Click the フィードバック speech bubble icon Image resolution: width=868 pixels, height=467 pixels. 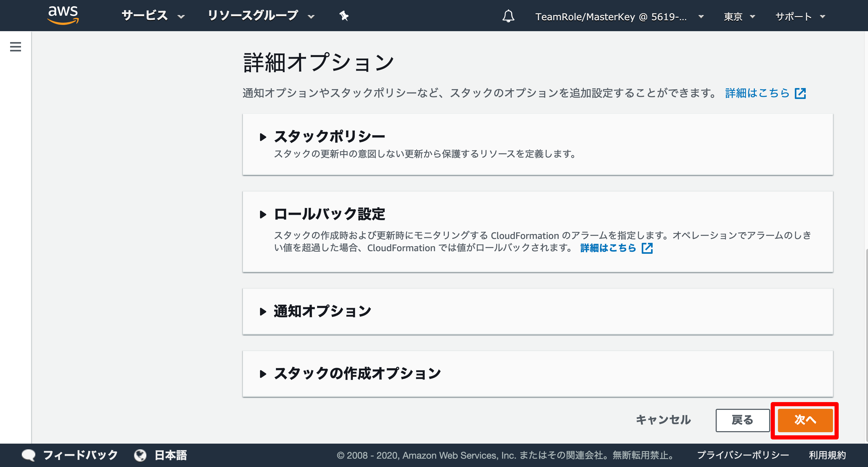29,455
